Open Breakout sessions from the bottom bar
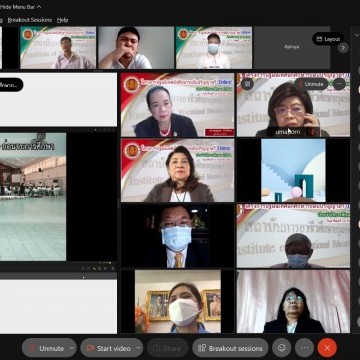Screen dimensions: 360x360 click(230, 348)
